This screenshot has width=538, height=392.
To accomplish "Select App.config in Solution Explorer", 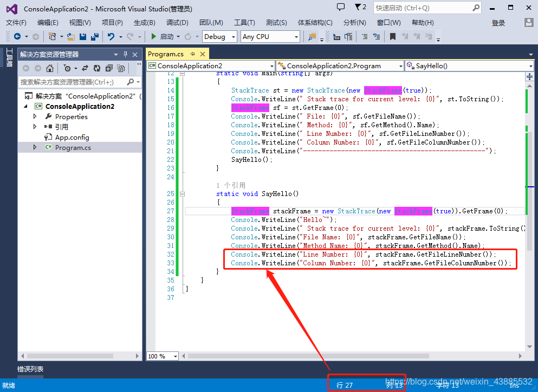I will click(x=72, y=137).
